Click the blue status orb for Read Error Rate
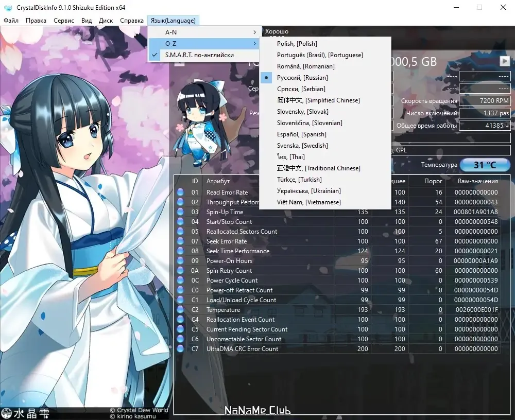The width and height of the screenshot is (515, 420). click(x=180, y=192)
